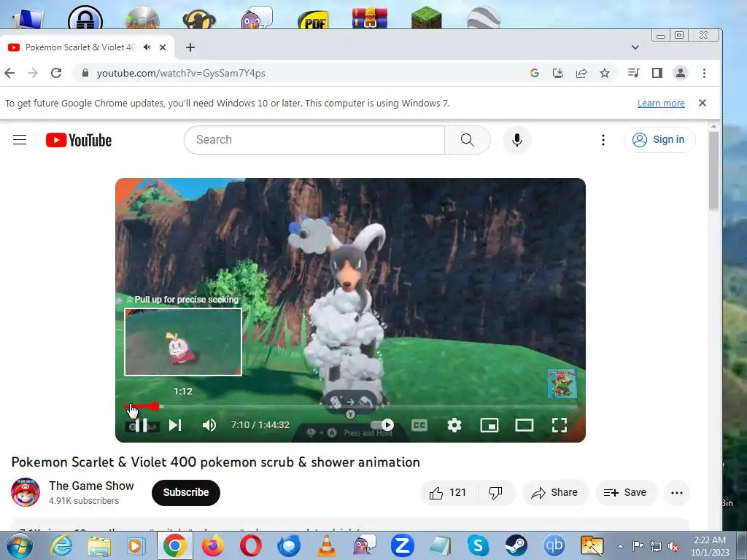The width and height of the screenshot is (747, 560).
Task: Open Chrome profile menu
Action: (x=681, y=73)
